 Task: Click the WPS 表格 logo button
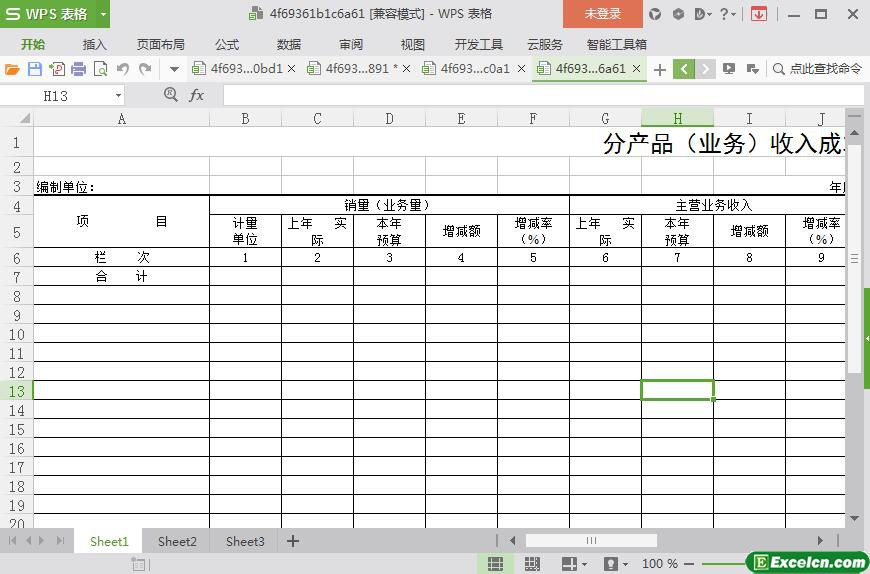[x=48, y=14]
